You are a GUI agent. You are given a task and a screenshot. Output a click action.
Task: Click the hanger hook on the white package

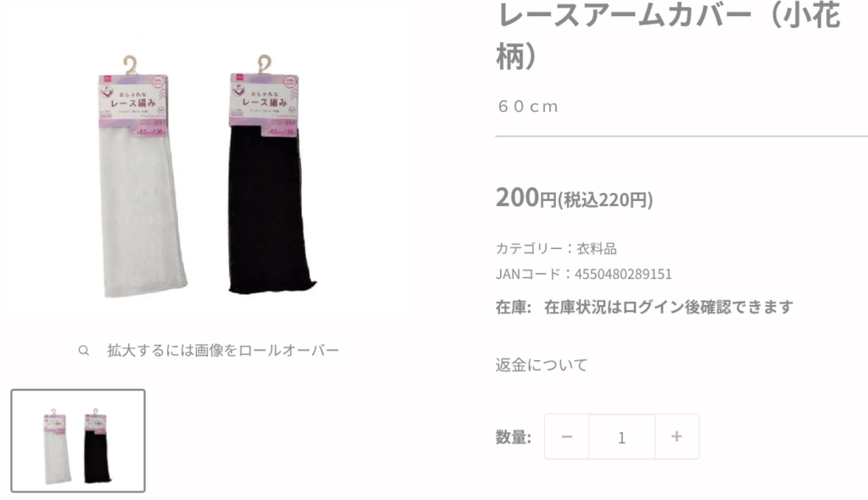[130, 64]
